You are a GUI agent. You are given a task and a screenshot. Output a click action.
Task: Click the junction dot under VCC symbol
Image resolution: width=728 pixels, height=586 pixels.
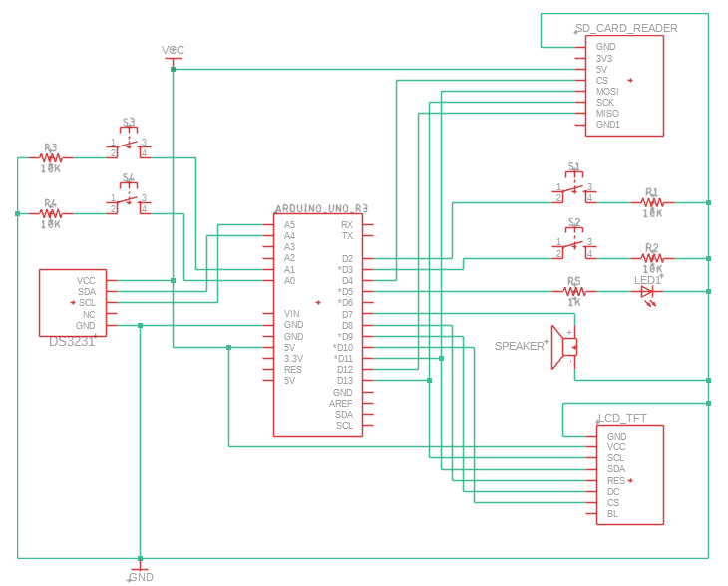click(x=173, y=69)
